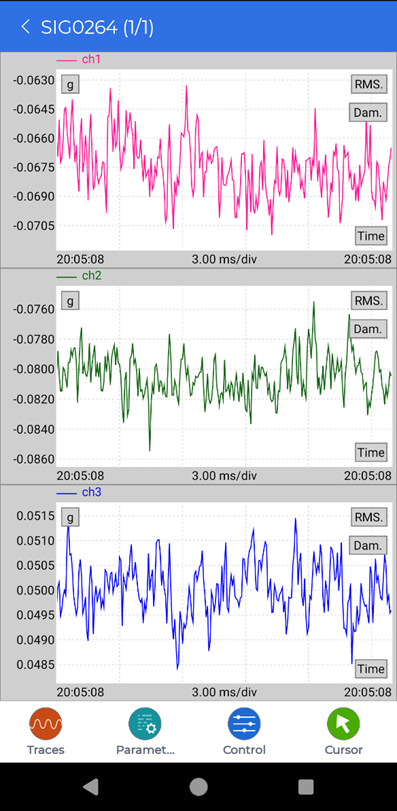397x811 pixels.
Task: Click the 0.0485 axis value on ch3
Action: coord(35,665)
